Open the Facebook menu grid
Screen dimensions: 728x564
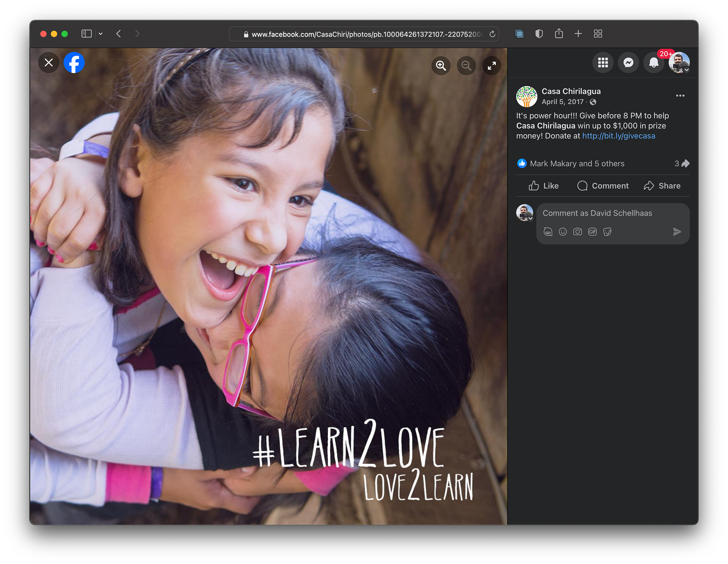(x=603, y=63)
